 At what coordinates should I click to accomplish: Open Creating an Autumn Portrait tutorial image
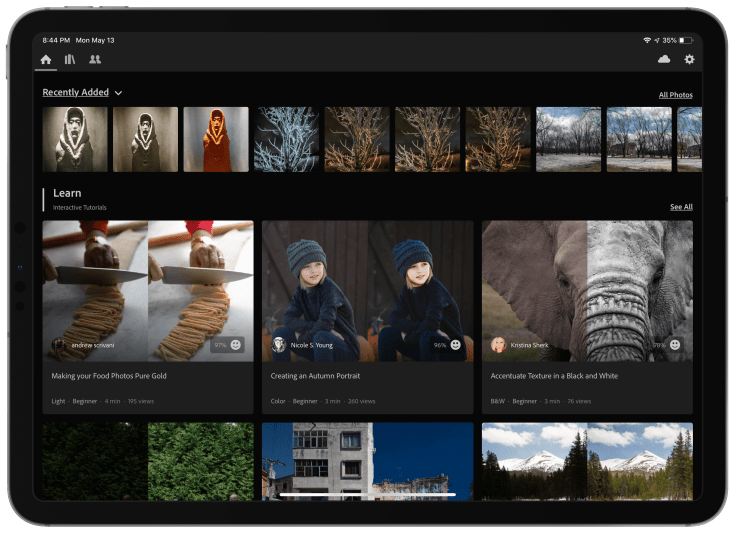pos(368,291)
